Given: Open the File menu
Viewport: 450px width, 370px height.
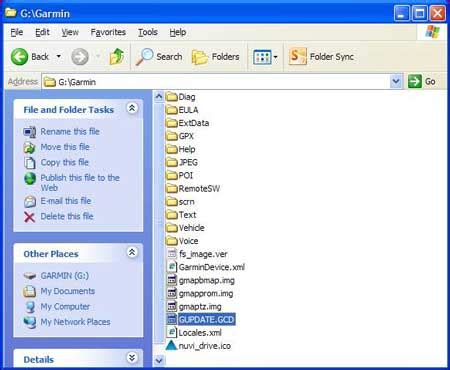Looking at the screenshot, I should 17,32.
